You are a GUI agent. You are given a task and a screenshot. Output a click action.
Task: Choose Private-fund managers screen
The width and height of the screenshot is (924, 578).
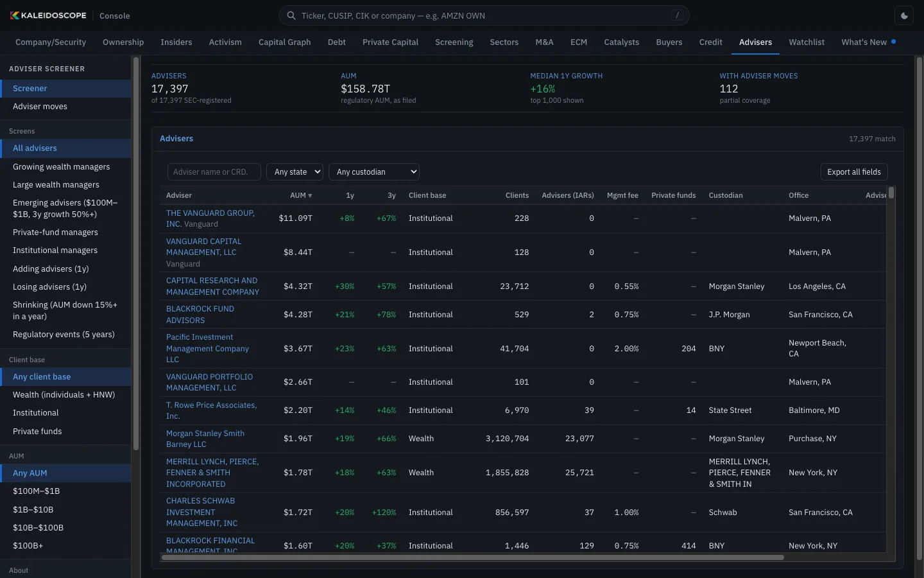65,232
